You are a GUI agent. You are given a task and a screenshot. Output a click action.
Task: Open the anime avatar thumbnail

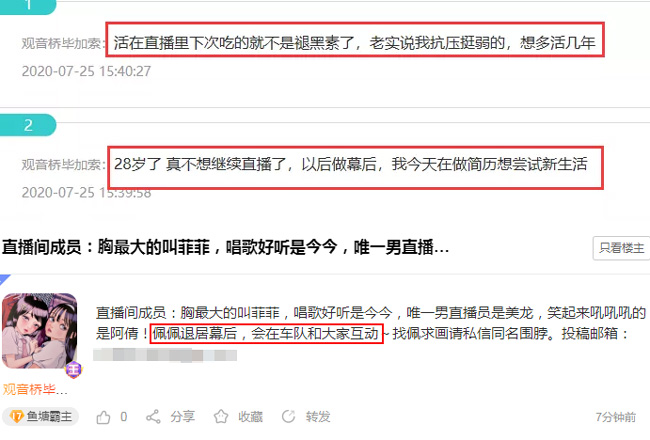click(x=40, y=331)
